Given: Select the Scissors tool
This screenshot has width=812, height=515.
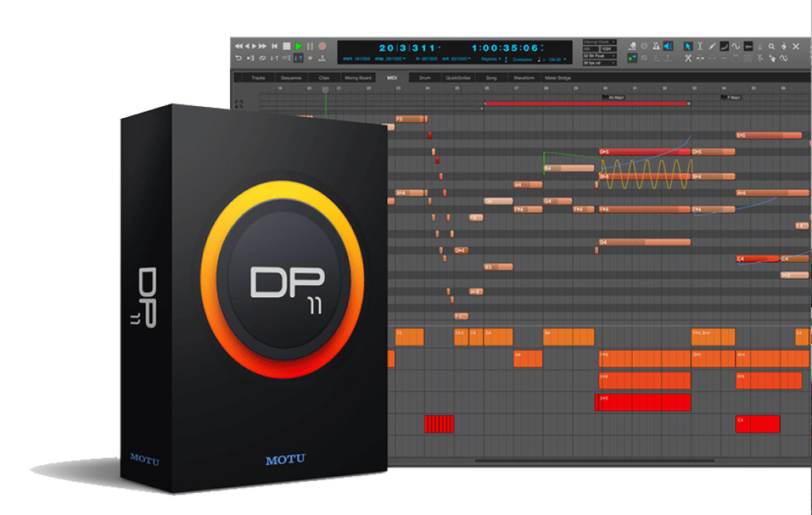Looking at the screenshot, I should pos(688,59).
